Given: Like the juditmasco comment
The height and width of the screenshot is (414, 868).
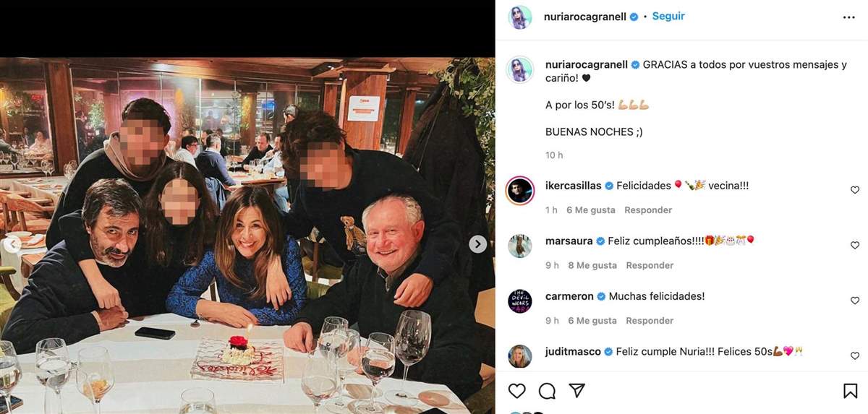Looking at the screenshot, I should [855, 356].
